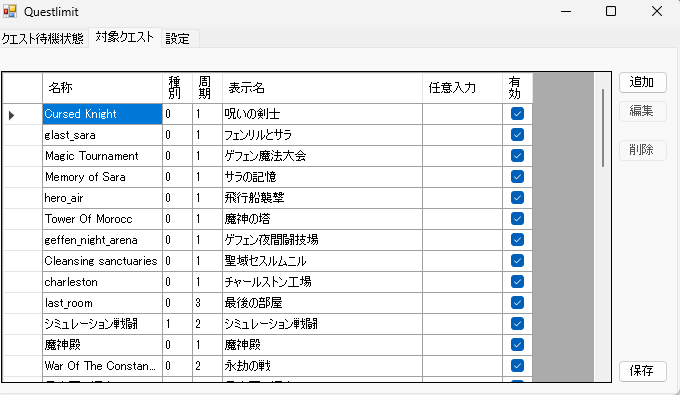
Task: Sort by the 名称 column header
Action: click(102, 88)
